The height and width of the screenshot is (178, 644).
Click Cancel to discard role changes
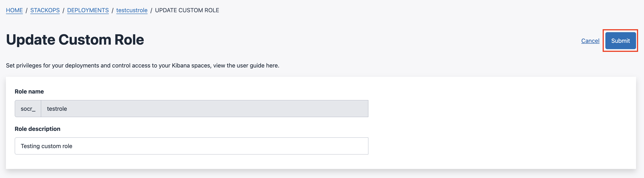590,41
